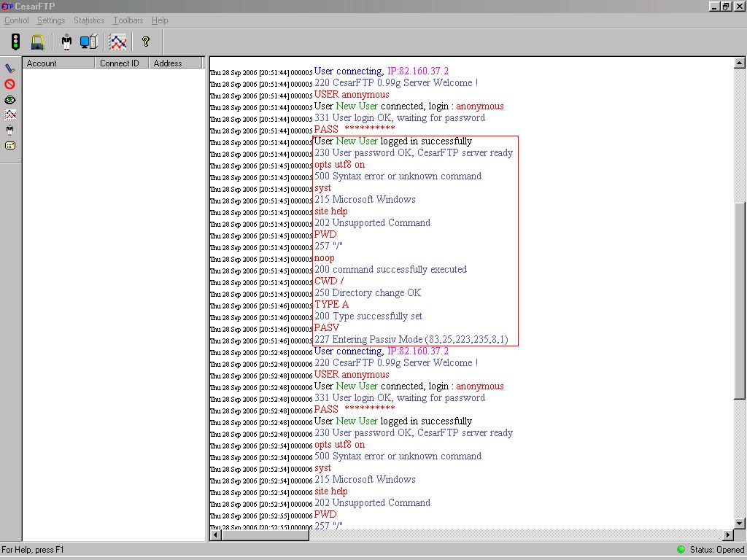Sort by the Account column header

point(58,63)
